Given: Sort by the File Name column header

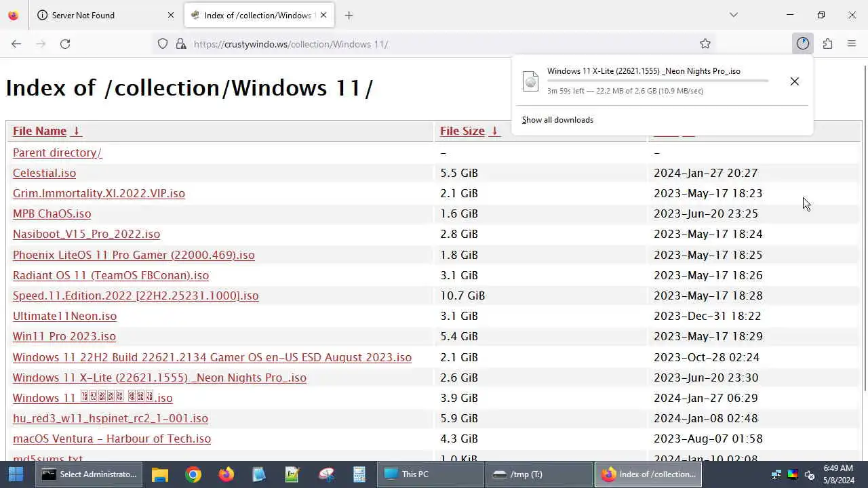Looking at the screenshot, I should click(x=39, y=131).
